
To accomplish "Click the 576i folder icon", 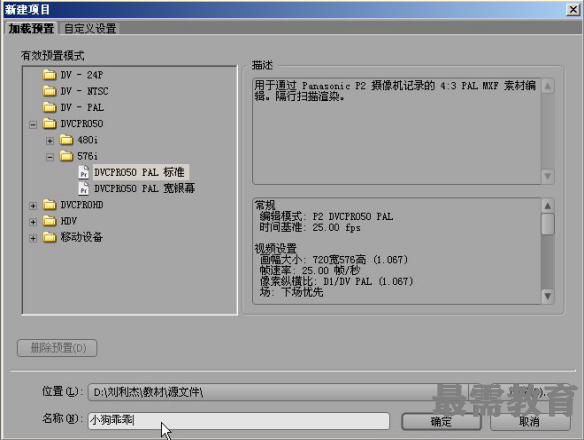I will click(x=66, y=156).
